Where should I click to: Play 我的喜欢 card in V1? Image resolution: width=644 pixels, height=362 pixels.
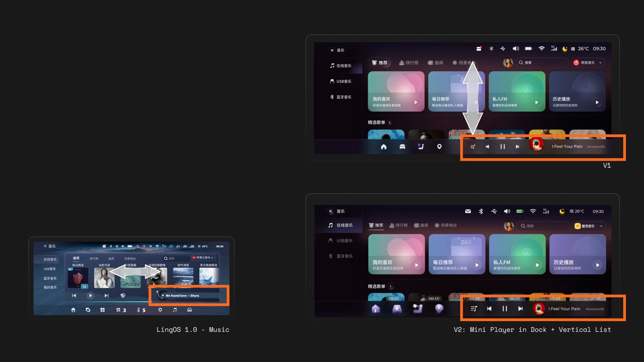pyautogui.click(x=416, y=102)
